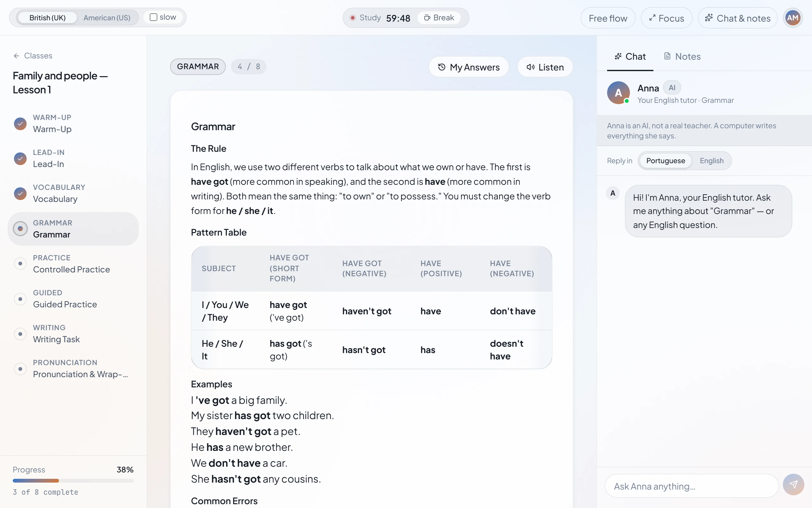Click the sparkle icon on the Chat tab
Viewport: 812px width, 508px height.
[618, 57]
